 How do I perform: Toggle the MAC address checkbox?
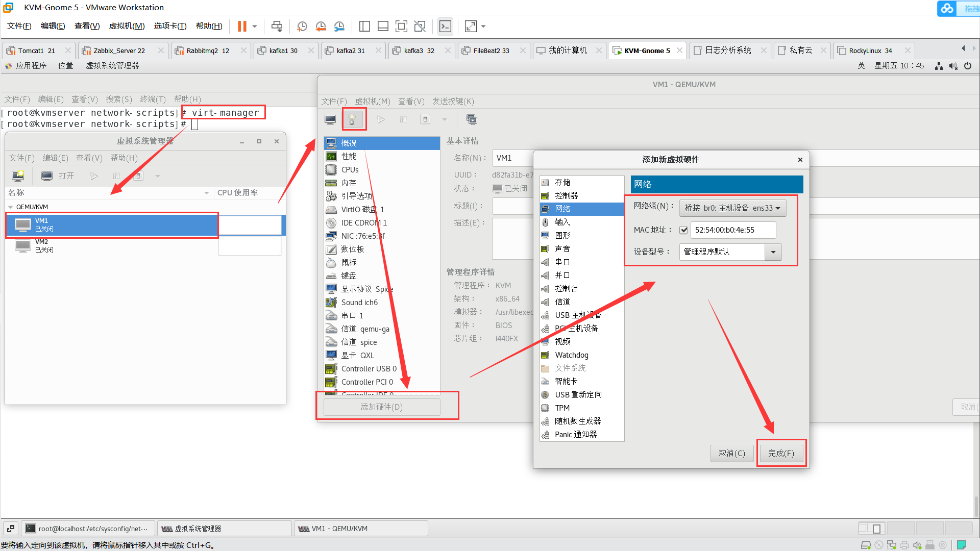click(x=683, y=230)
